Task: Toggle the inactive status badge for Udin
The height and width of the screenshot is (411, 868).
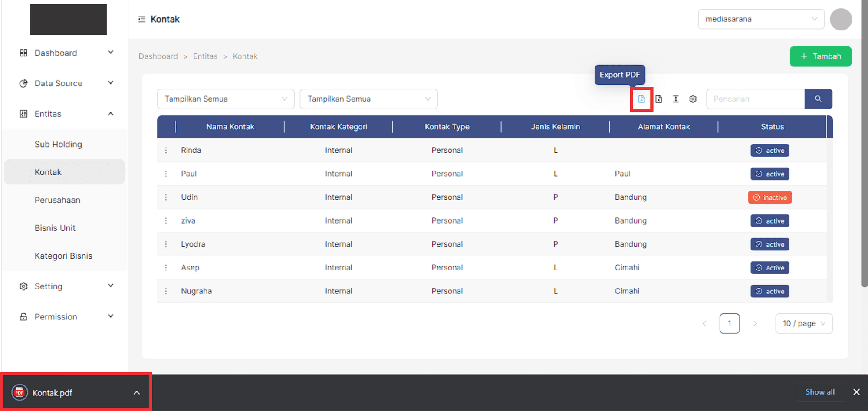Action: [769, 197]
